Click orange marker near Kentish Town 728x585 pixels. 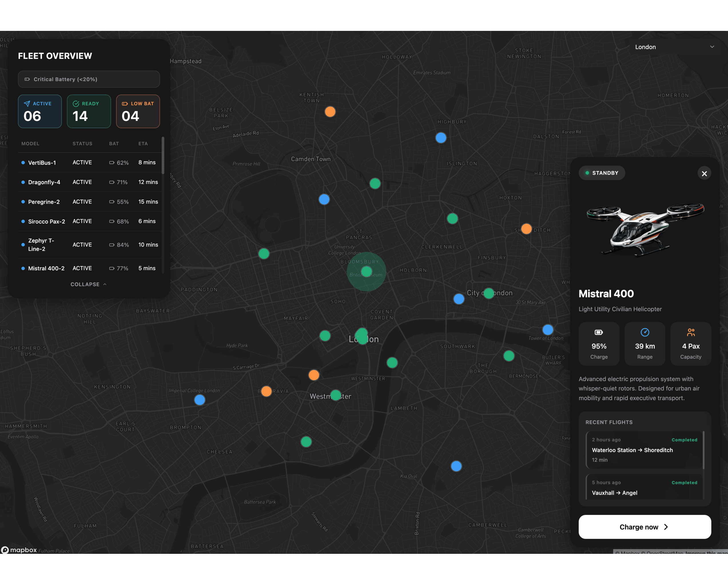coord(330,112)
